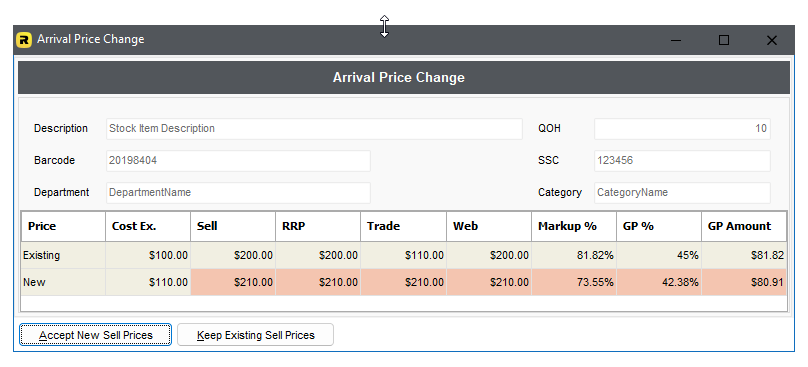
Task: Click the Category input field
Action: click(x=682, y=192)
